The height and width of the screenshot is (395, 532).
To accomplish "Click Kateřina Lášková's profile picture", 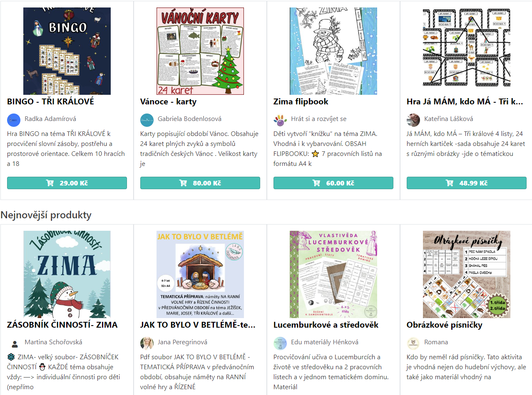I will 413,120.
